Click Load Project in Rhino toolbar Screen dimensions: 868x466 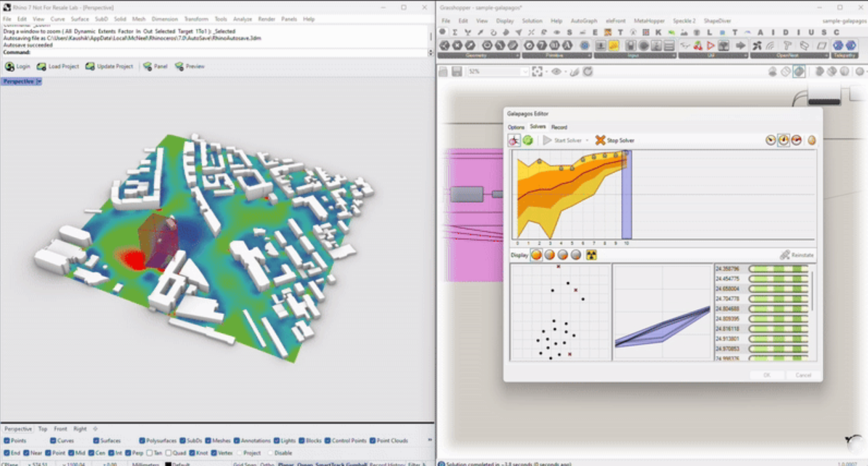[57, 66]
